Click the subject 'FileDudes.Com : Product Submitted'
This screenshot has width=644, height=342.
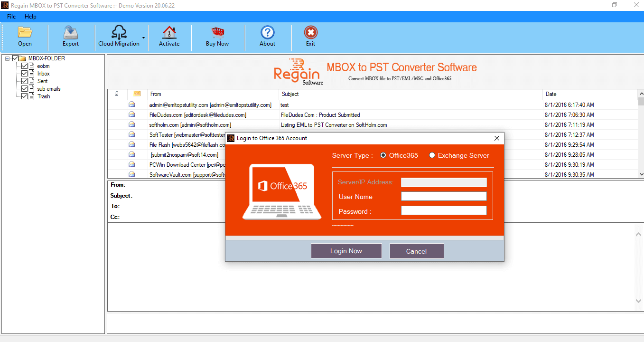click(320, 115)
